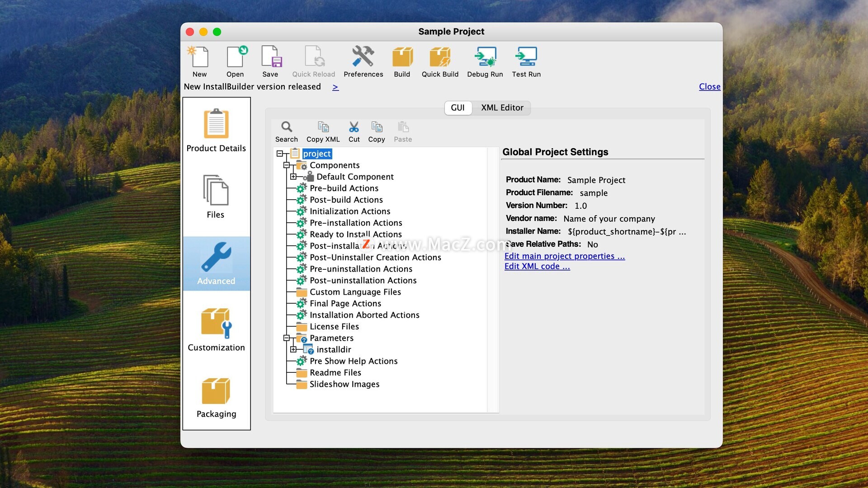Select the Default Component tree item

355,177
